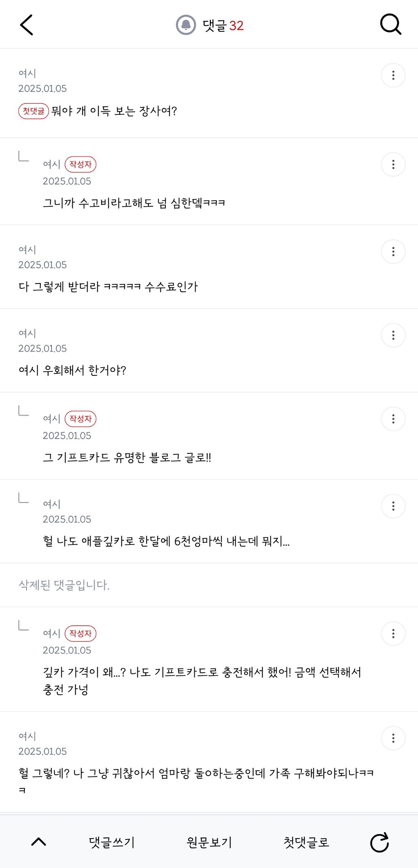The height and width of the screenshot is (868, 418).
Task: Tap the 첫댓글 badge on first comment
Action: (x=33, y=111)
